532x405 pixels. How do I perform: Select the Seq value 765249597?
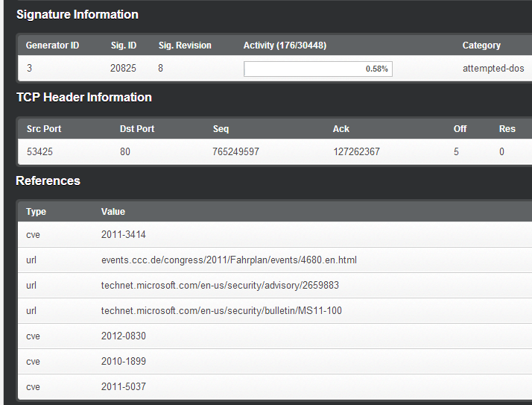point(235,152)
